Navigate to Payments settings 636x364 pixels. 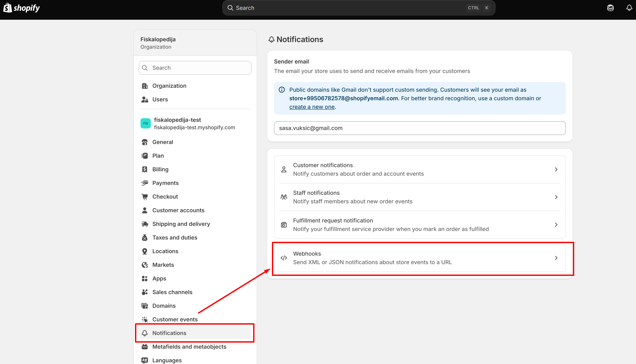tap(195, 183)
